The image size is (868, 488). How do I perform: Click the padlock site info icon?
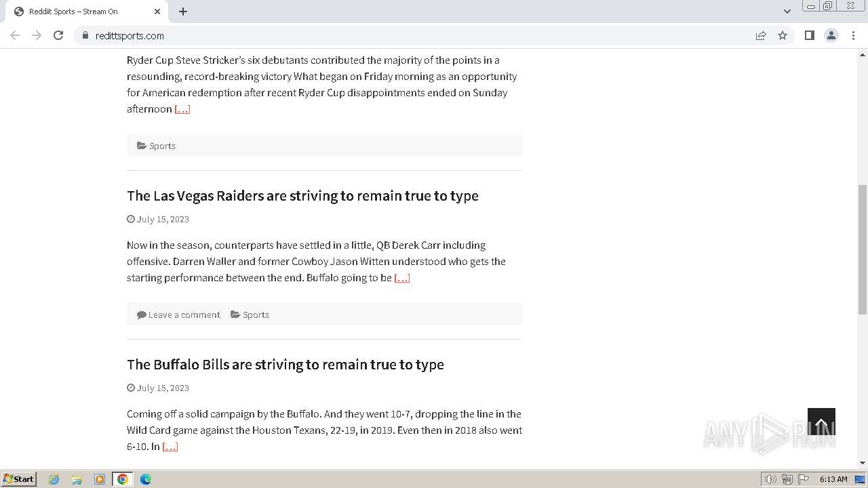tap(85, 35)
